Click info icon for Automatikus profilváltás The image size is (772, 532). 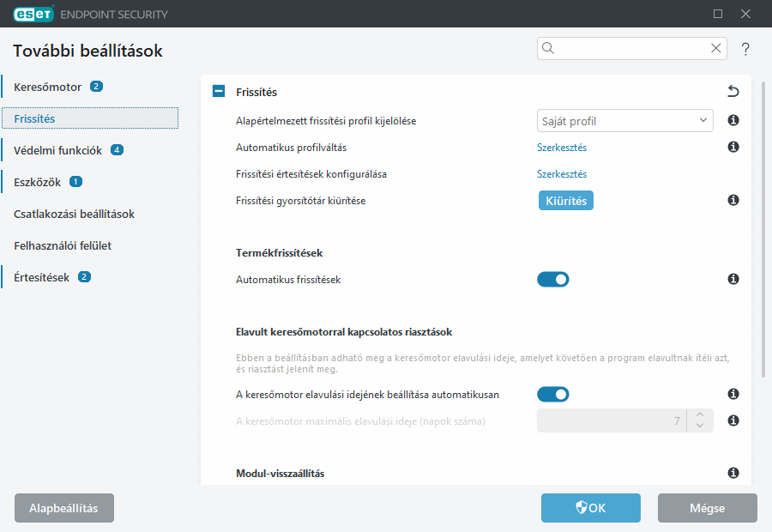point(733,148)
